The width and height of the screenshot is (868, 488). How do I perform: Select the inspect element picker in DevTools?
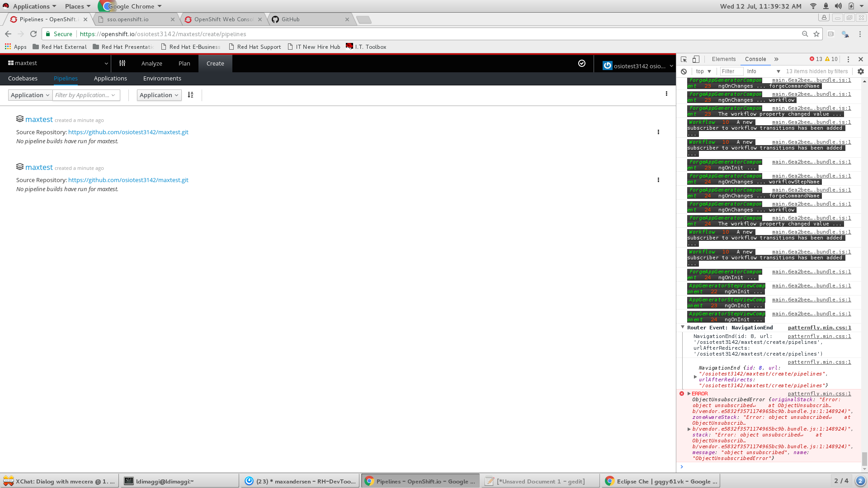683,59
